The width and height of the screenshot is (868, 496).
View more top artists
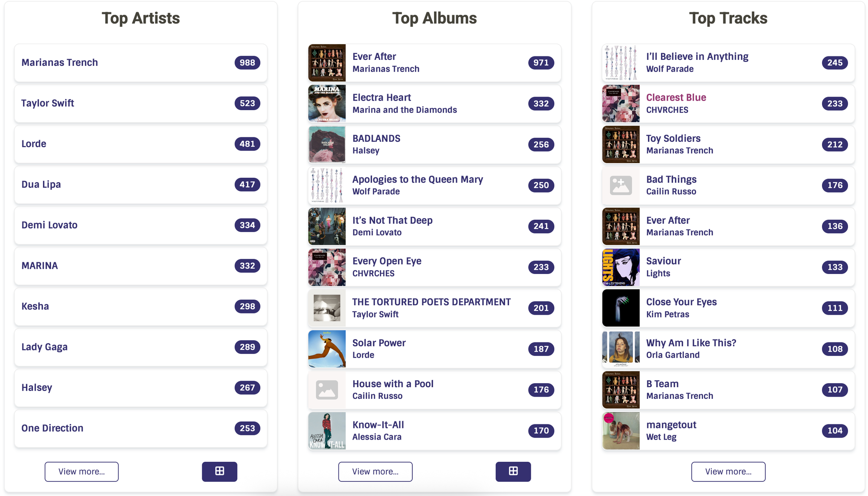coord(82,471)
